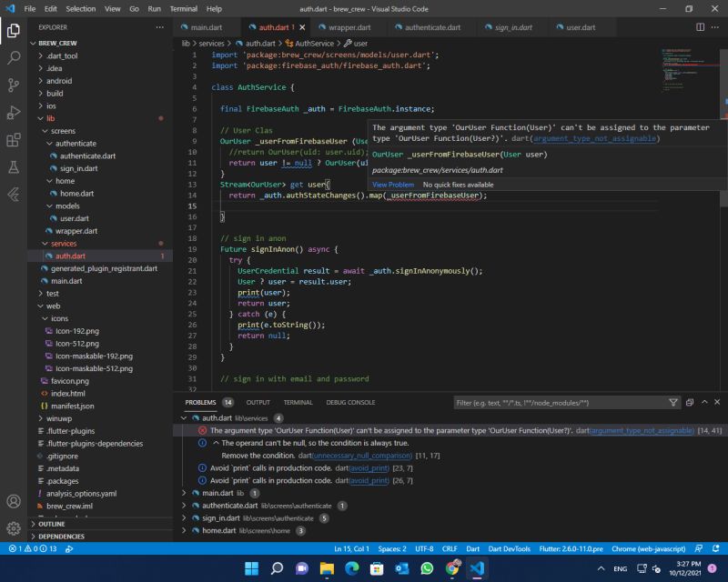This screenshot has width=728, height=582.
Task: Open the Search view in the activity bar
Action: click(12, 56)
